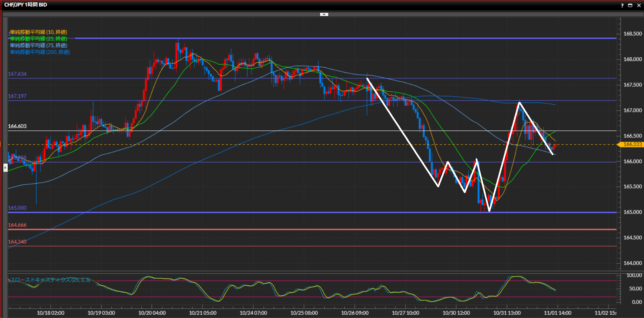Select the 単純移動平均線 (25, 終値) indicator label
644x318 pixels.
(39, 39)
